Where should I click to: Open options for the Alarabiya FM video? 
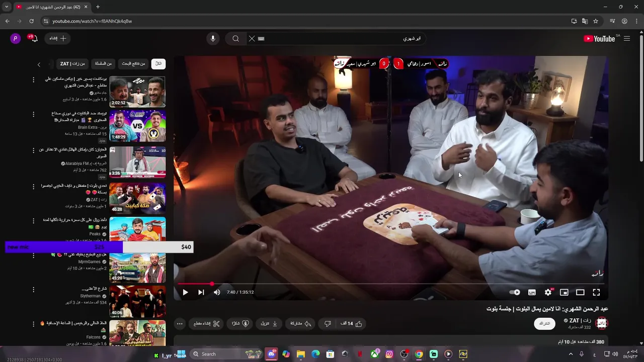(x=34, y=150)
